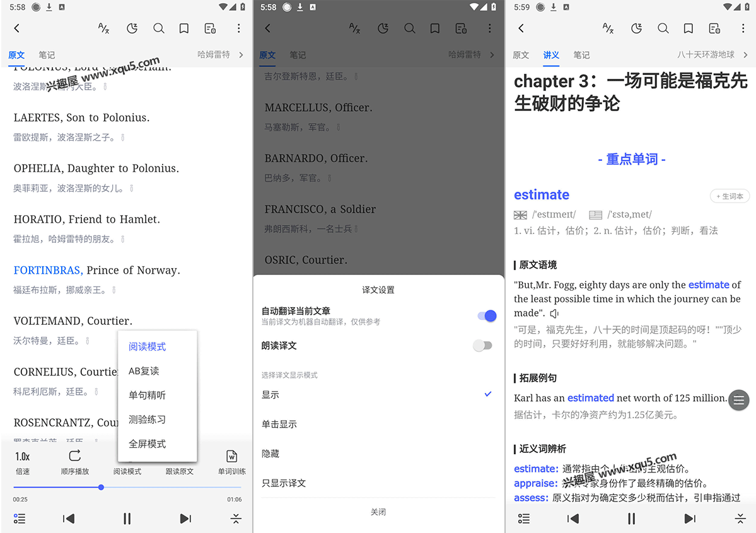Tap highlighted estimate in 原文语境 sentence
The height and width of the screenshot is (533, 756).
(x=709, y=285)
